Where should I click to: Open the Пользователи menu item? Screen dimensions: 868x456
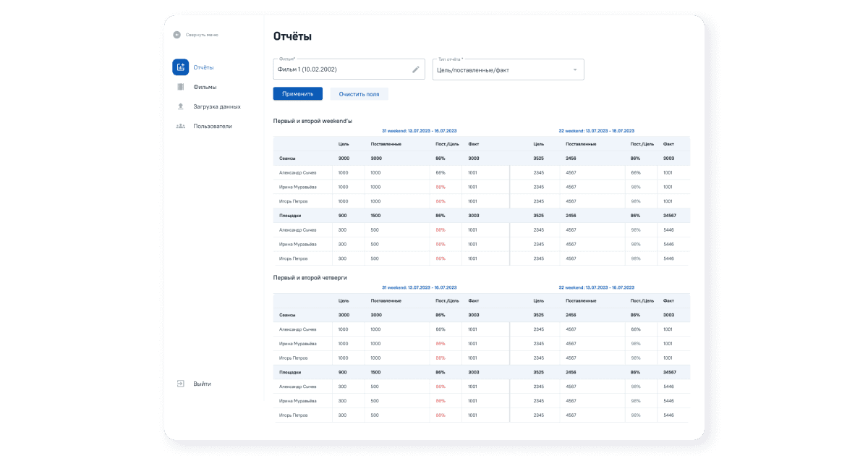212,126
